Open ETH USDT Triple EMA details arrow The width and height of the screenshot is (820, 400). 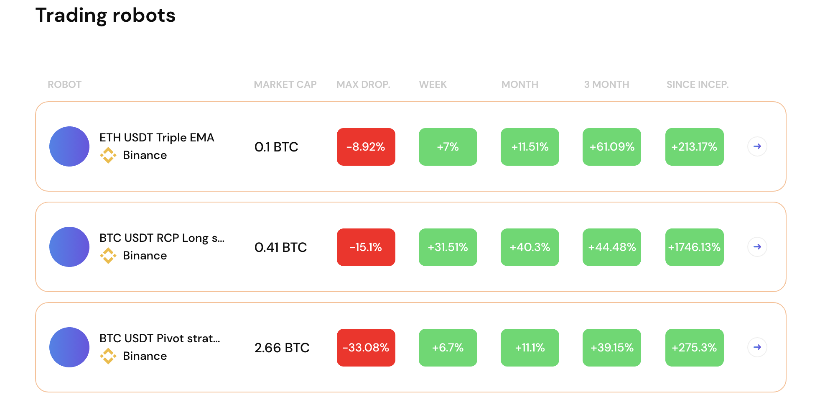tap(757, 147)
